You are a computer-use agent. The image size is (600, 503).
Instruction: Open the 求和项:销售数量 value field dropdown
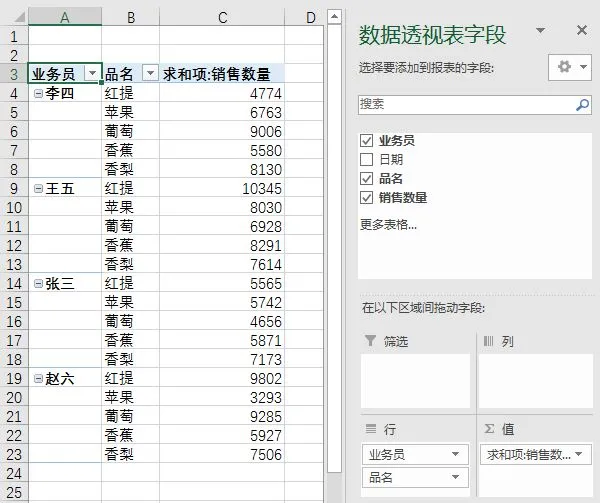click(x=579, y=454)
